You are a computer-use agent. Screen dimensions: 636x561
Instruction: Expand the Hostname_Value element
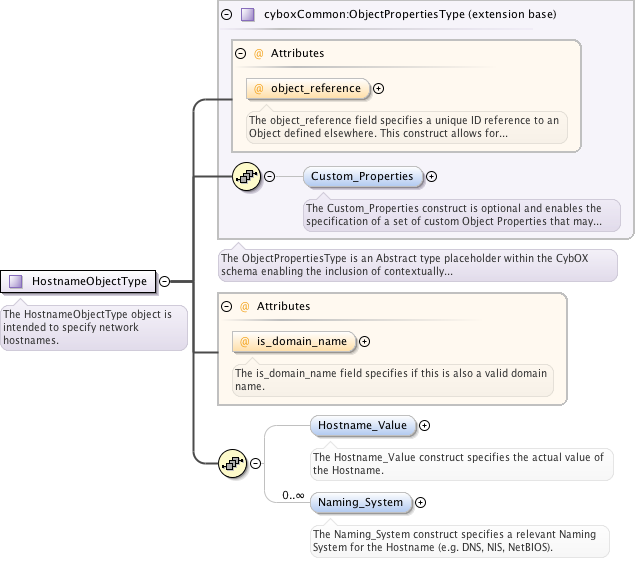[x=425, y=426]
